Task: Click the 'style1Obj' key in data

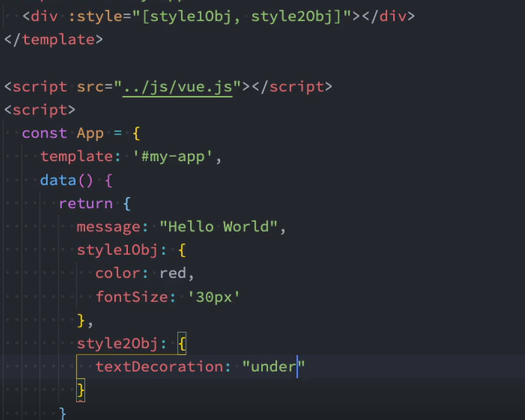Action: point(117,250)
